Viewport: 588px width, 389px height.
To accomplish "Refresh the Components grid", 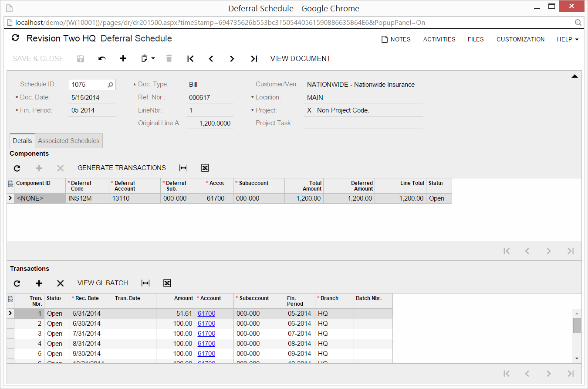I will click(17, 168).
